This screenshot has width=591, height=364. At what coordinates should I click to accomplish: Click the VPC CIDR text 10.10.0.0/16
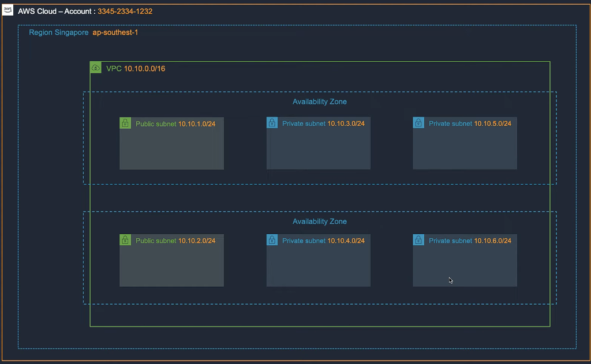[144, 69]
